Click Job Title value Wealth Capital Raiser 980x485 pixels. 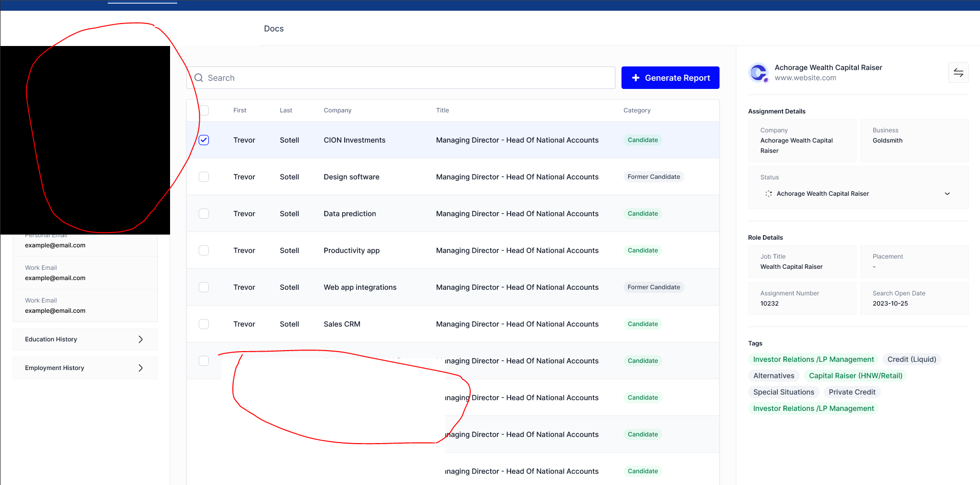(x=792, y=267)
